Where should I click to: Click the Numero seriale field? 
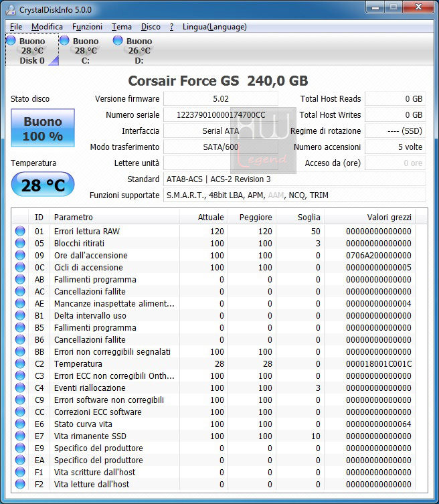(x=221, y=114)
